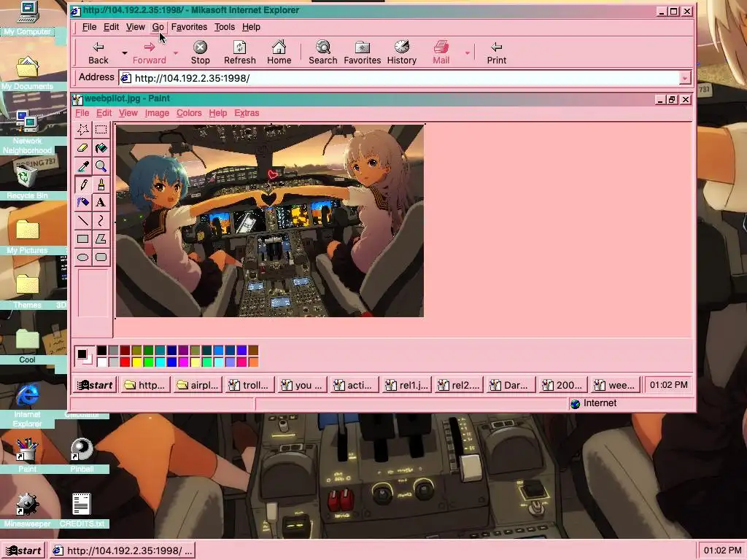This screenshot has height=560, width=747.
Task: Open Paint's Edit menu
Action: click(104, 113)
